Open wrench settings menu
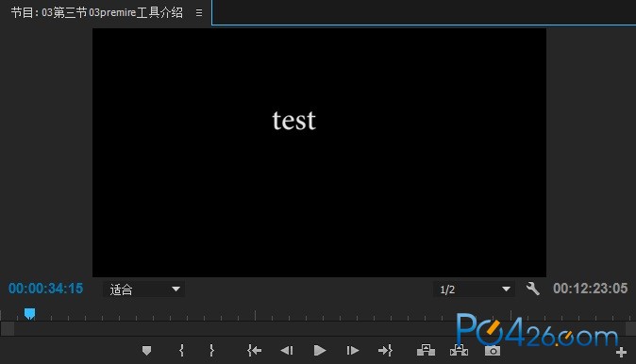The height and width of the screenshot is (364, 636). click(532, 289)
